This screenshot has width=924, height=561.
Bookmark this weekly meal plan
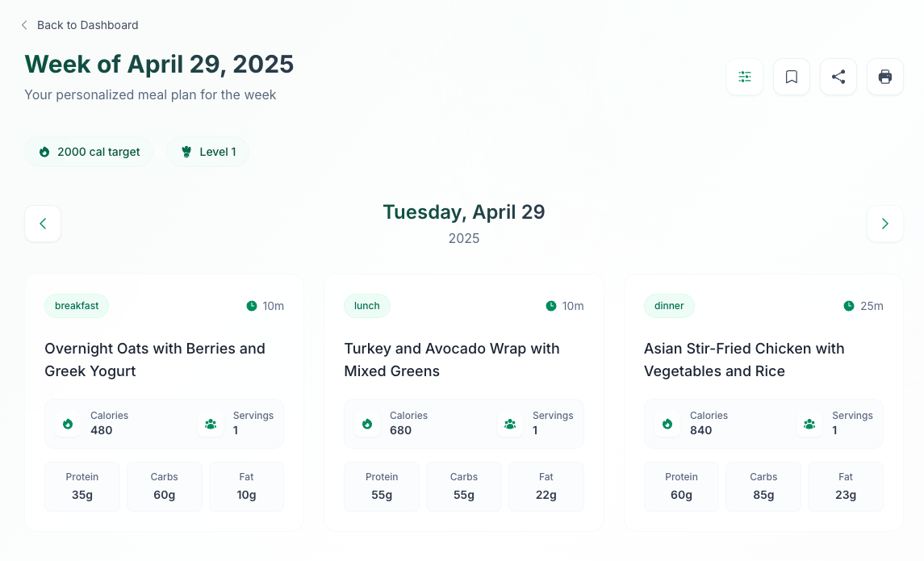[x=792, y=77]
